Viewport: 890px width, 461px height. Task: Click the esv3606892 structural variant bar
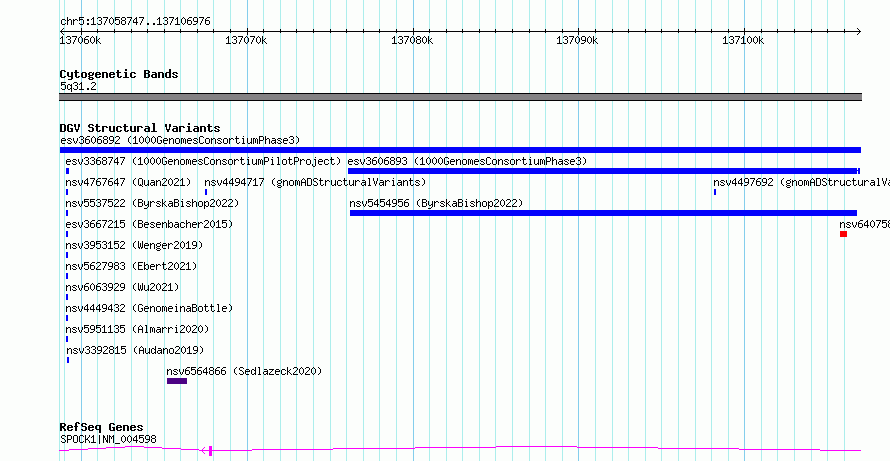point(460,150)
